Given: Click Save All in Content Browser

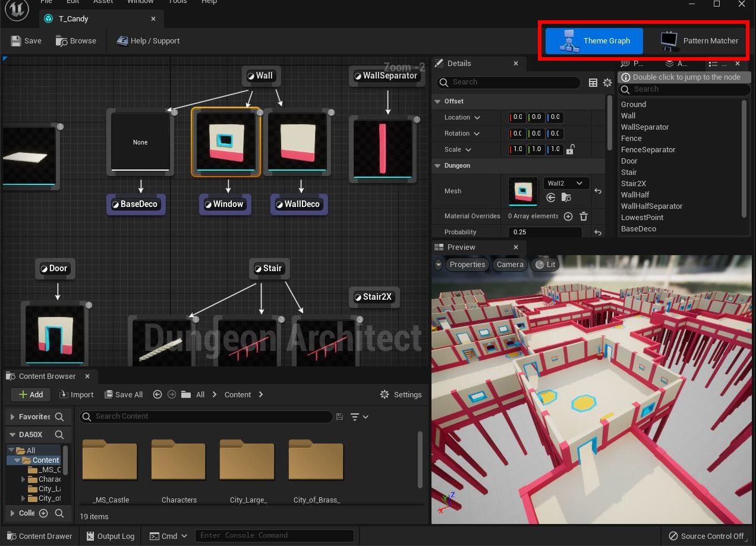Looking at the screenshot, I should 124,394.
